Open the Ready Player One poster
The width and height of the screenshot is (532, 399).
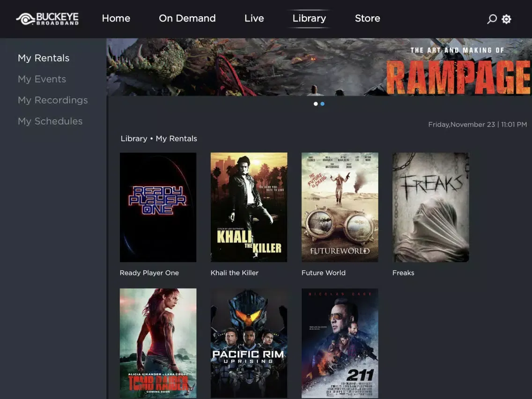coord(158,207)
